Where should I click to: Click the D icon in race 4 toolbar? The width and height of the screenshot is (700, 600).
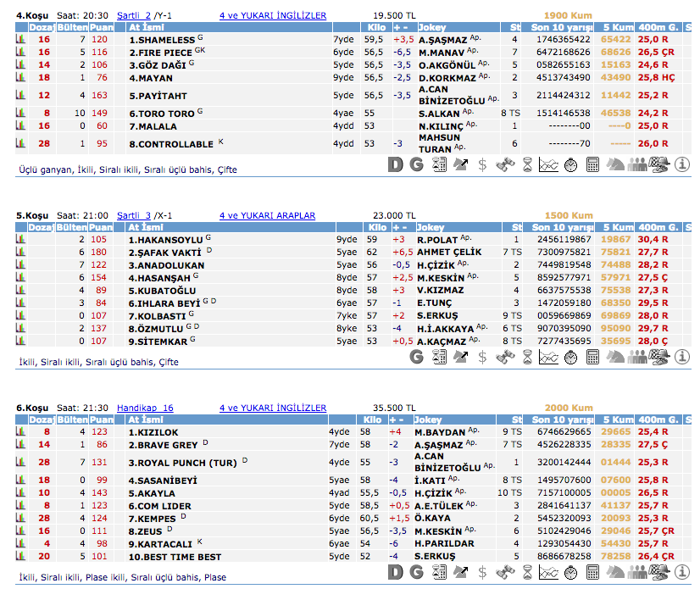pyautogui.click(x=395, y=164)
